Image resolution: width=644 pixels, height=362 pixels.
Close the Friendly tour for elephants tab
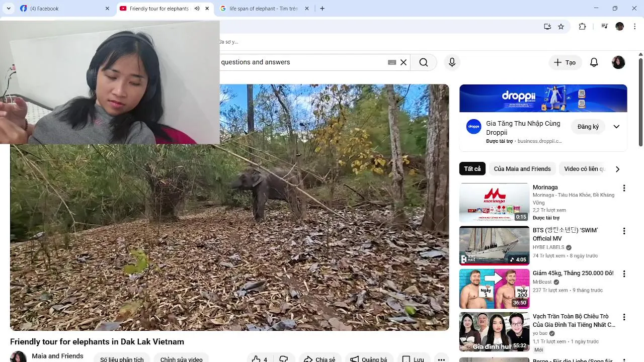207,9
